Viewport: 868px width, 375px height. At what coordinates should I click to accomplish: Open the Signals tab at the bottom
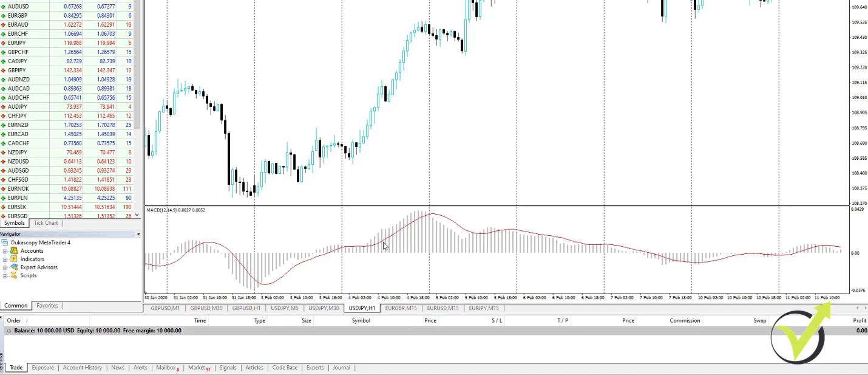tap(228, 368)
